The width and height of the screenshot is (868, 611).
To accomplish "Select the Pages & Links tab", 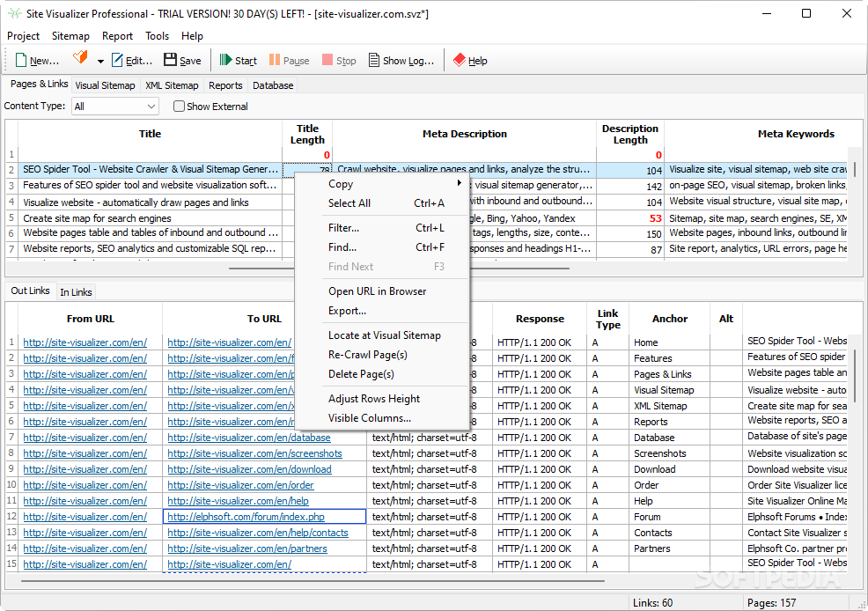I will pos(40,84).
